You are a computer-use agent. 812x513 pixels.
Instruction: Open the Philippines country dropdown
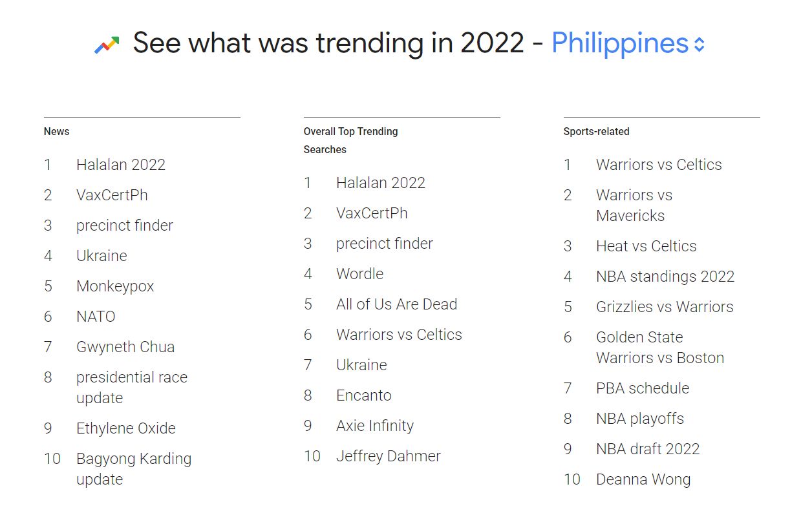point(628,43)
